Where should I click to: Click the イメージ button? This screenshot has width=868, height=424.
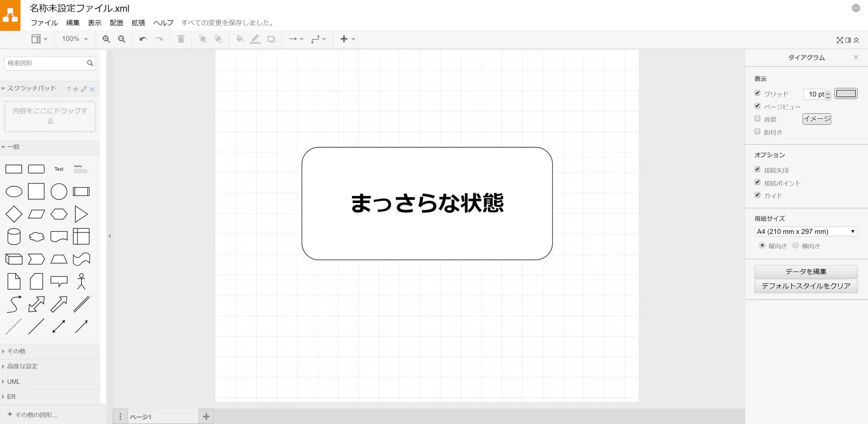817,119
